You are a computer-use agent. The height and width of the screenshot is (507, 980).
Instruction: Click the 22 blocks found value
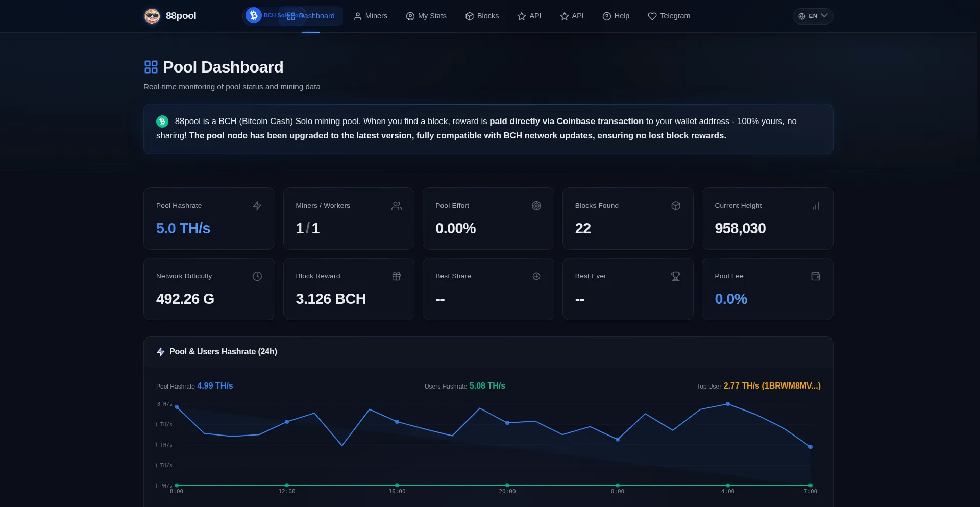click(x=583, y=228)
